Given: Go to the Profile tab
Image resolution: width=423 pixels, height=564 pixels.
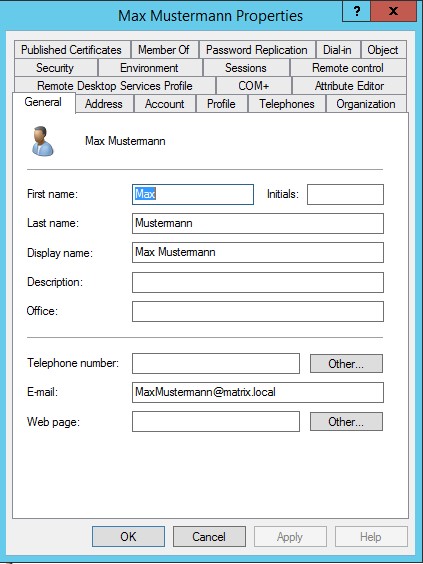Looking at the screenshot, I should click(221, 104).
